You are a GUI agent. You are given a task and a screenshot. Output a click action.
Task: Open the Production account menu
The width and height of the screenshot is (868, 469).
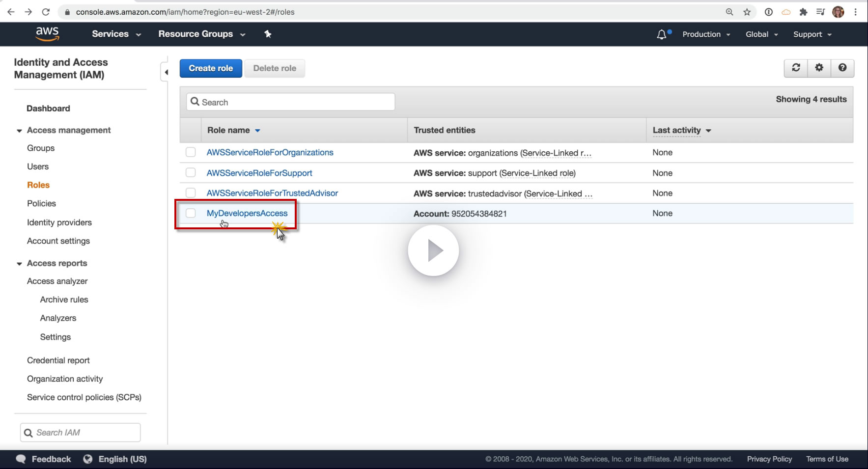[x=706, y=34]
